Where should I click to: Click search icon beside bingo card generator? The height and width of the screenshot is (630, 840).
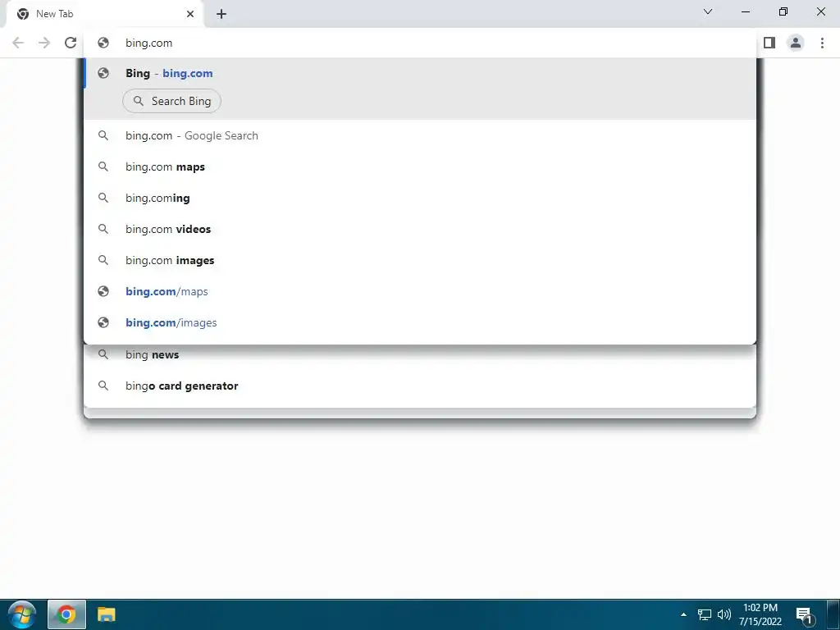103,386
